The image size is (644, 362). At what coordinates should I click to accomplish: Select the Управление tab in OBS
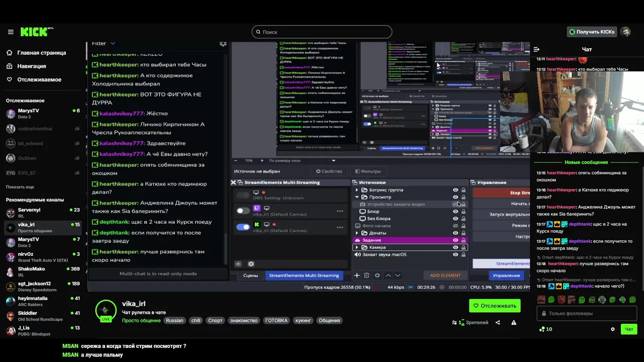[506, 276]
